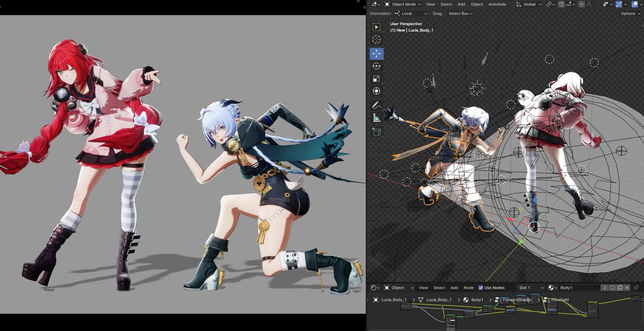Click the material user count 2

click(x=605, y=287)
